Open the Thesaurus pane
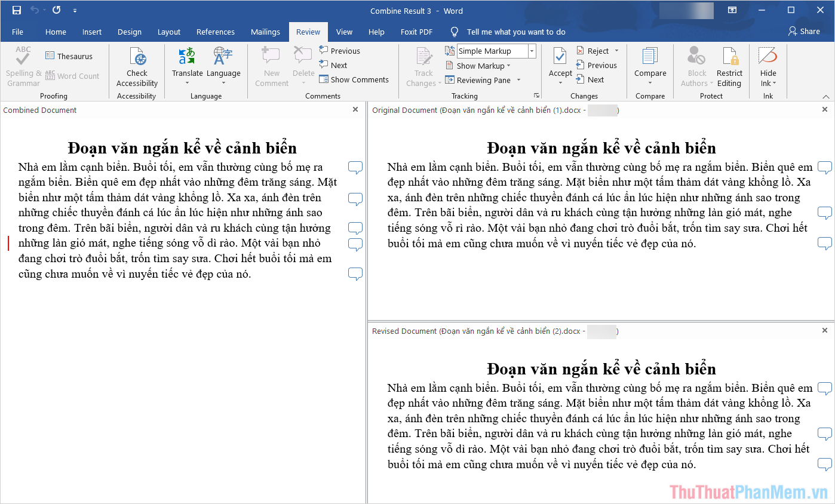 click(70, 56)
